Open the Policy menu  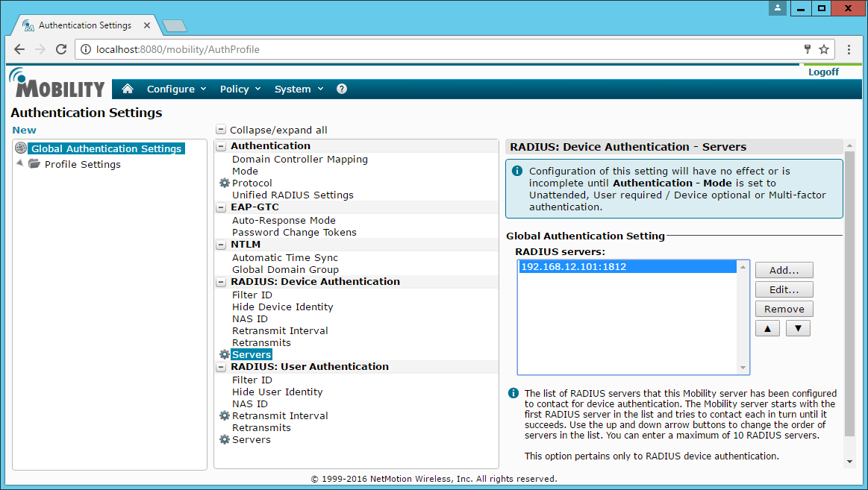point(240,89)
